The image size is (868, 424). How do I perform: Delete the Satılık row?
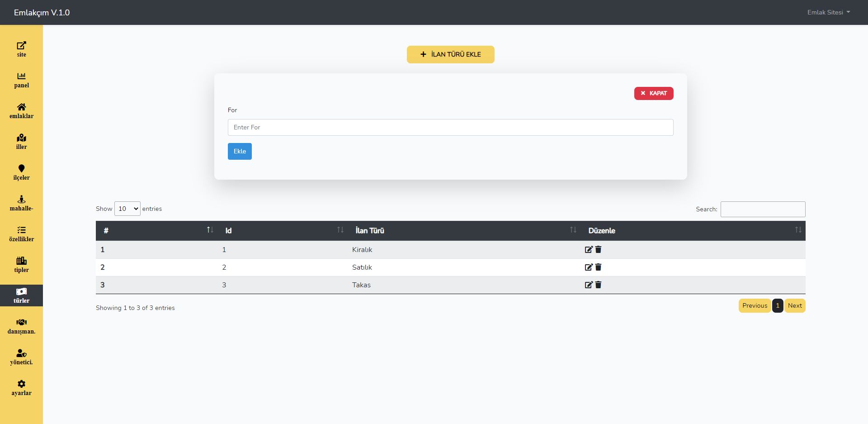(598, 267)
